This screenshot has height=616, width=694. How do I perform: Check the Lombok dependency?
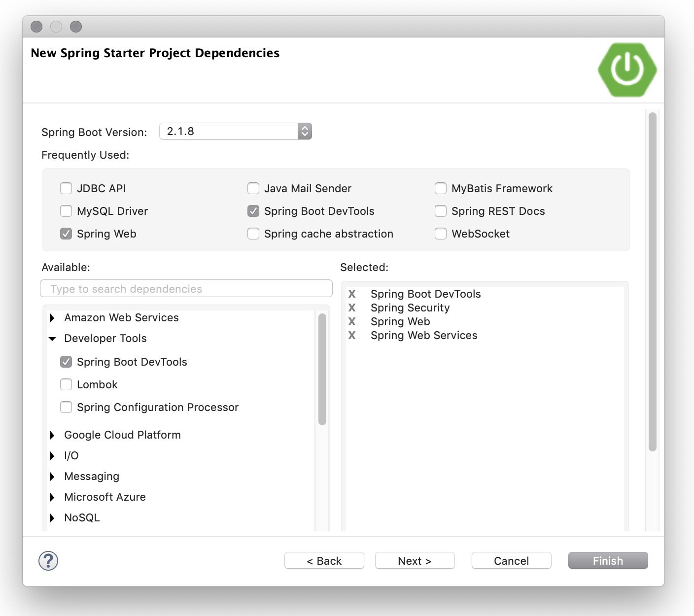pos(66,384)
